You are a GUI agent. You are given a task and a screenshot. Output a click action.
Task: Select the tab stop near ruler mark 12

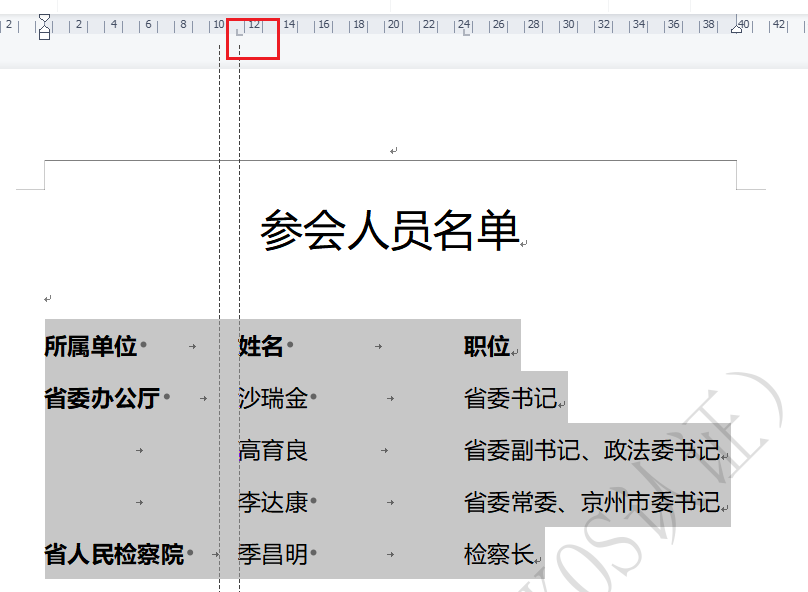[239, 32]
